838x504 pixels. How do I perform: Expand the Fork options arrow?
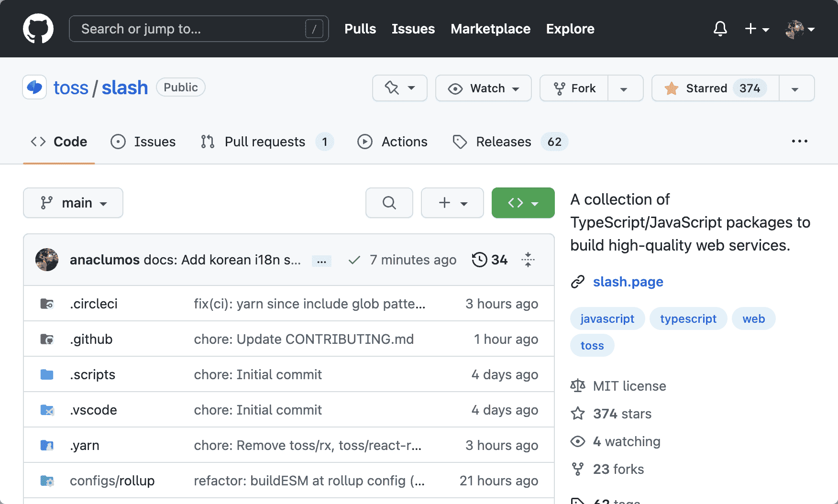point(624,89)
